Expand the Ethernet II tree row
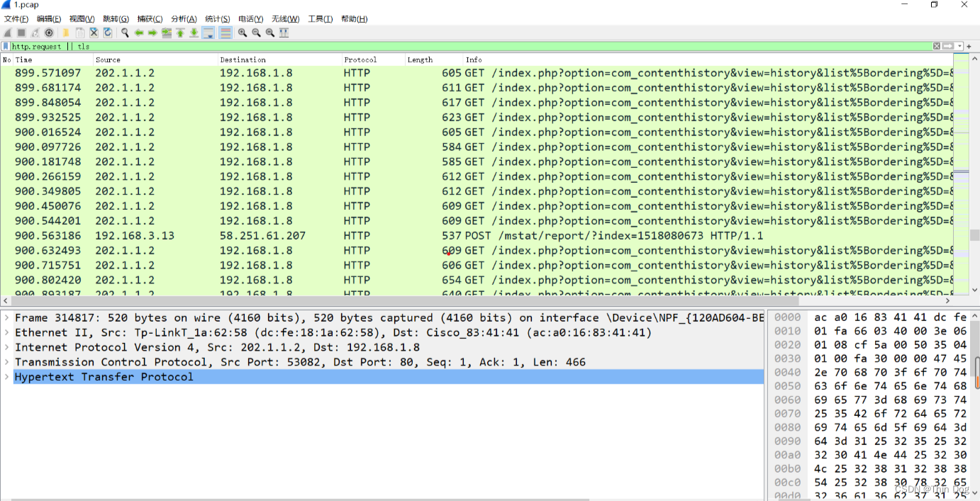Screen dimensions: 980x501 pyautogui.click(x=7, y=332)
